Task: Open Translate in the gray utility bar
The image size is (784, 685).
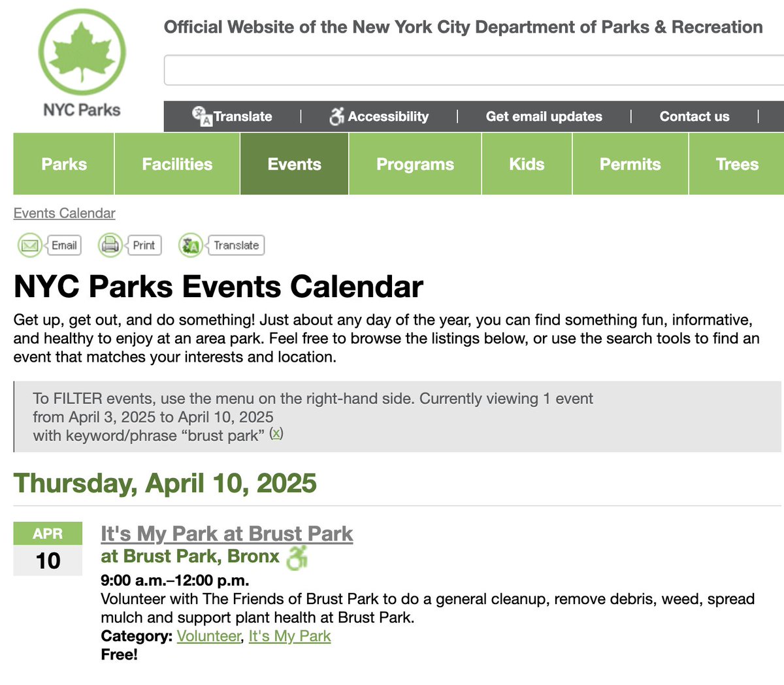Action: point(242,117)
